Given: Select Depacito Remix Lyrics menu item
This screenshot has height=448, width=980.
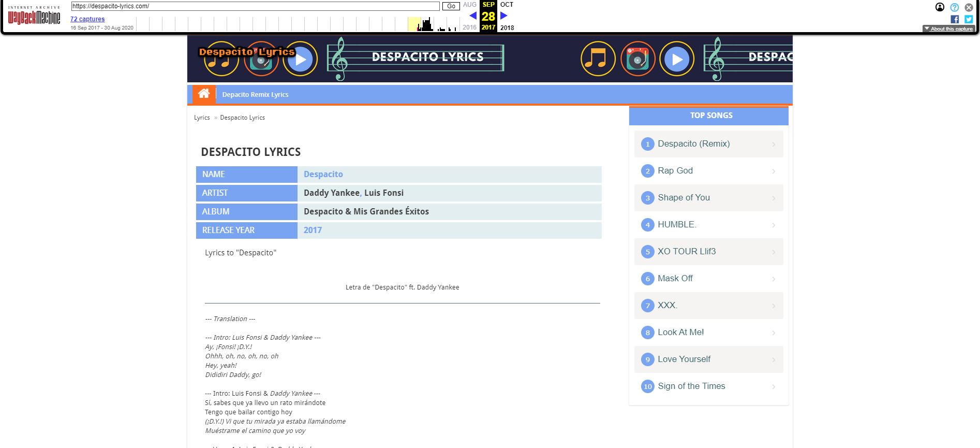Looking at the screenshot, I should (255, 94).
